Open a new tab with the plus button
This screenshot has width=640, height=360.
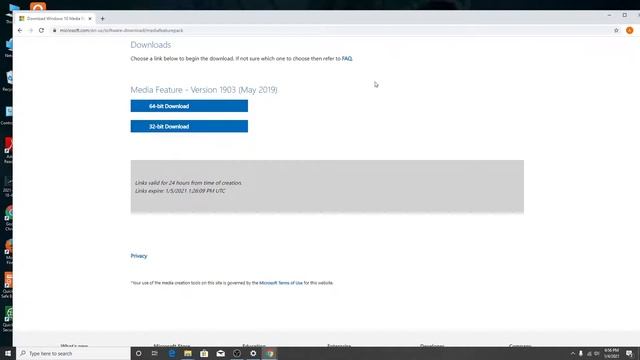tap(102, 18)
